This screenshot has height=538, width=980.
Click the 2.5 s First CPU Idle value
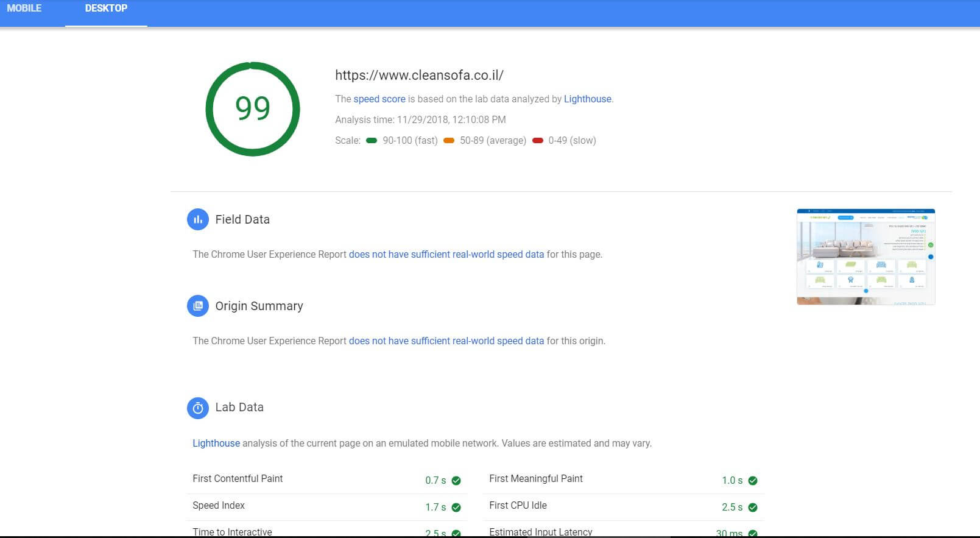(x=732, y=508)
